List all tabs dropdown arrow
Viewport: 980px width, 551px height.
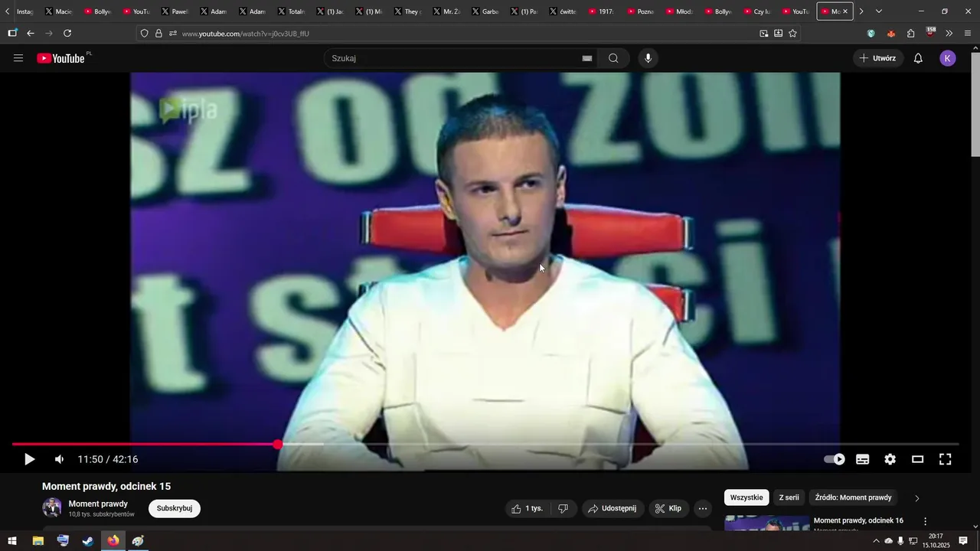[x=879, y=11]
